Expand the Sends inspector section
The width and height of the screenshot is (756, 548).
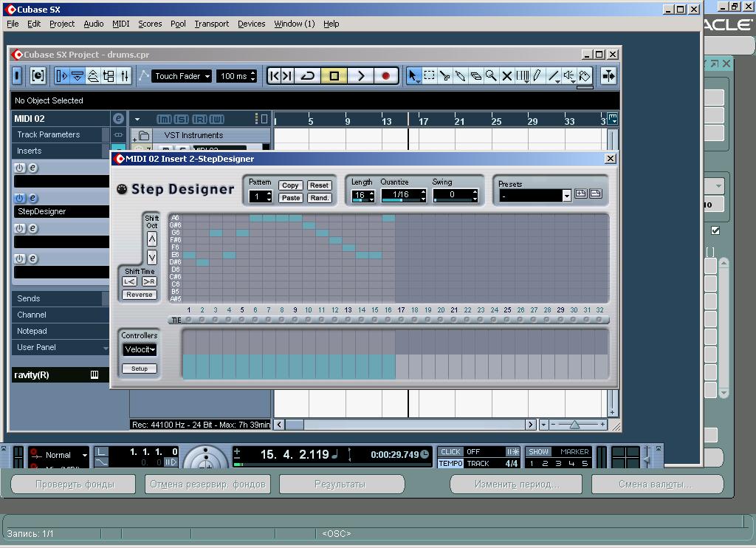61,298
